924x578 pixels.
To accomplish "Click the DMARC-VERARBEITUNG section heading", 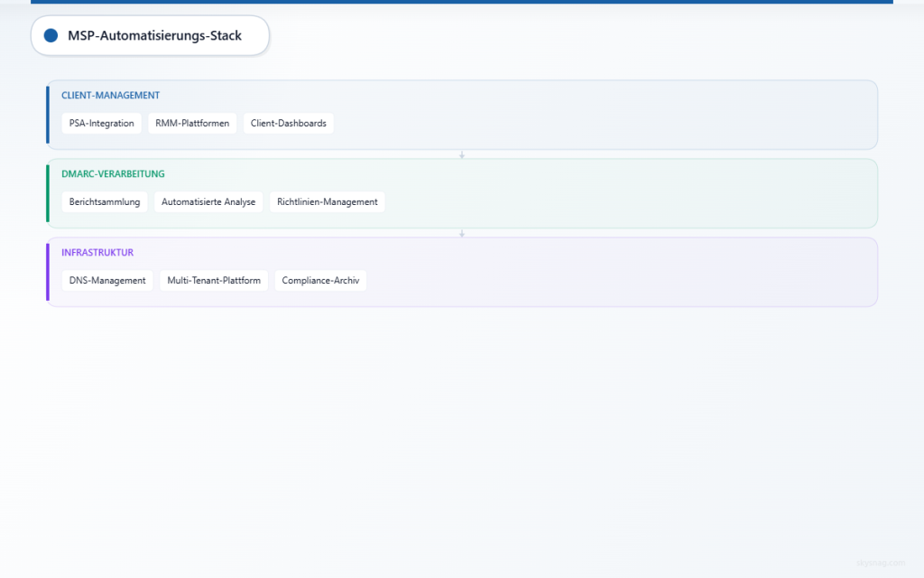I will [112, 173].
